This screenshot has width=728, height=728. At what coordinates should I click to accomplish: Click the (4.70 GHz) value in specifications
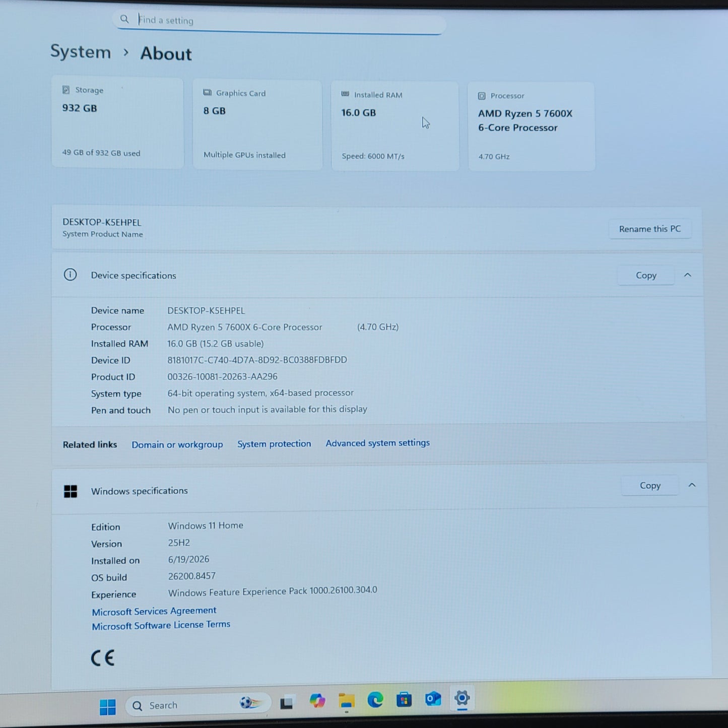[378, 327]
